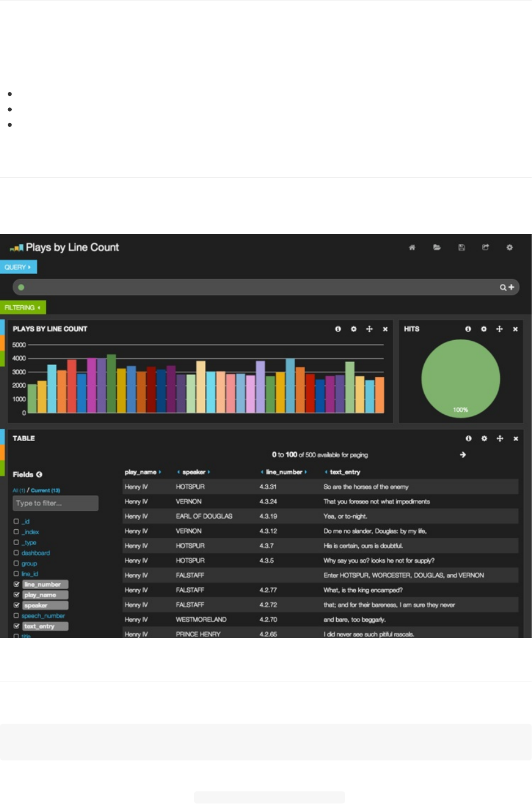Configure the Plays by Line Count panel
Screen dimensions: 532x804
coord(354,329)
